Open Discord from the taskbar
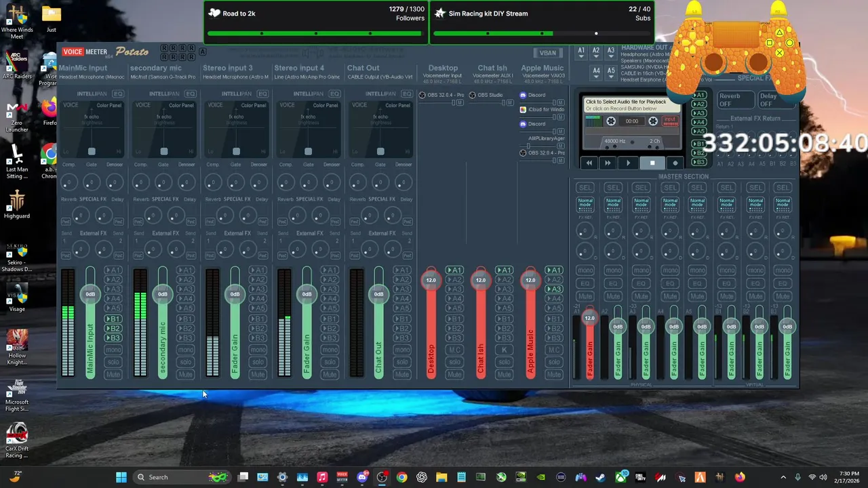 [362, 477]
